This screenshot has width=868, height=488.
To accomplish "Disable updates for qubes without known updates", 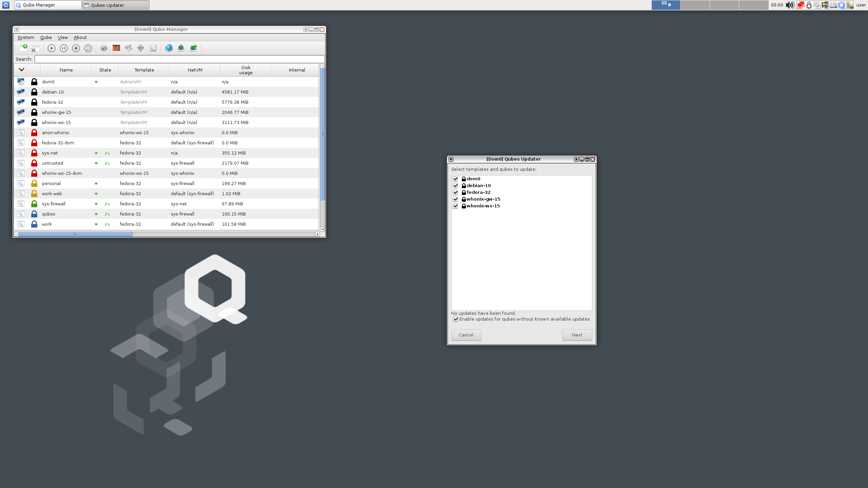I will [455, 319].
